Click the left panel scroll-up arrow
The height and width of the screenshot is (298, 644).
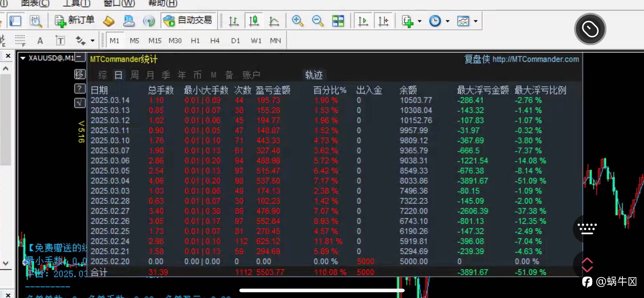(x=6, y=69)
